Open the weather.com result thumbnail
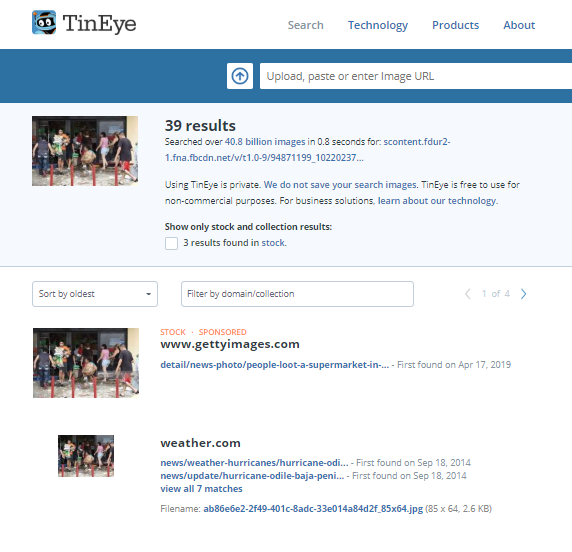 pos(86,456)
